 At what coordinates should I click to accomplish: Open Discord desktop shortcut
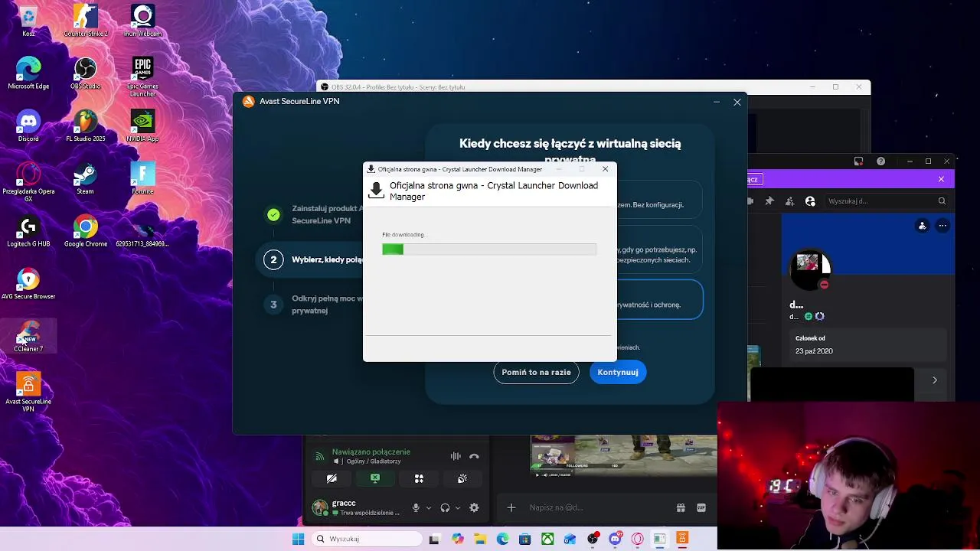pyautogui.click(x=28, y=126)
